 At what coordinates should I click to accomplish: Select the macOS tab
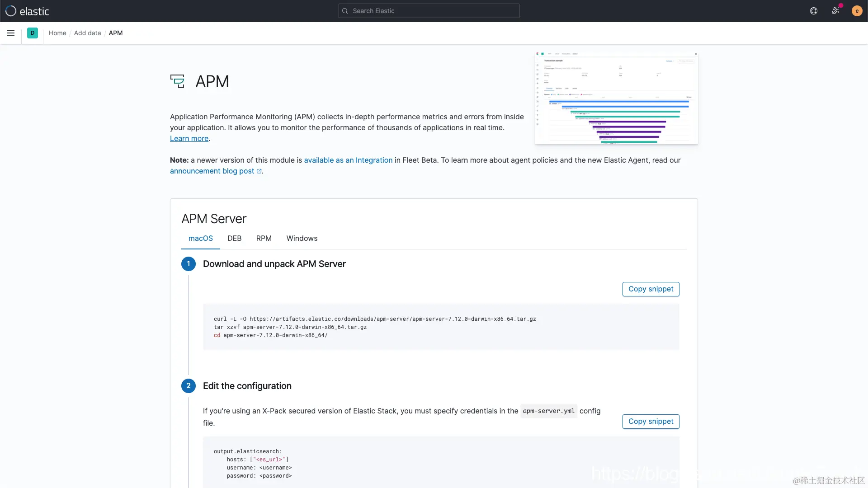pyautogui.click(x=200, y=239)
